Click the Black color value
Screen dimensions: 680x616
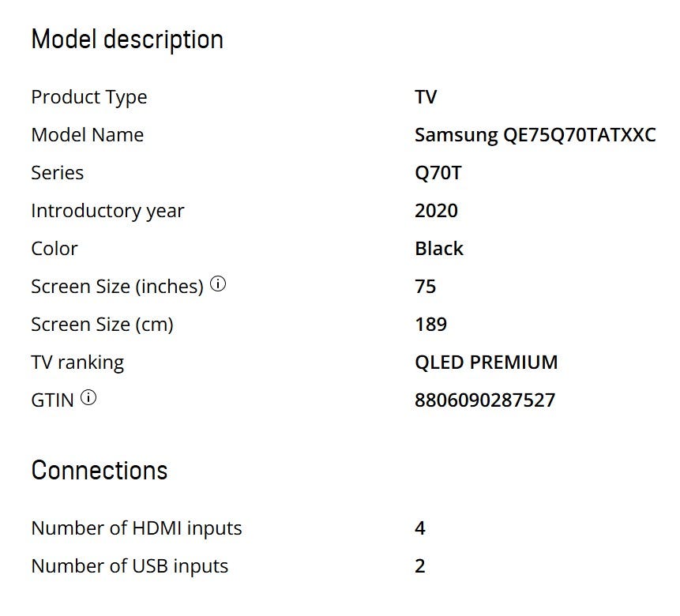(x=438, y=249)
